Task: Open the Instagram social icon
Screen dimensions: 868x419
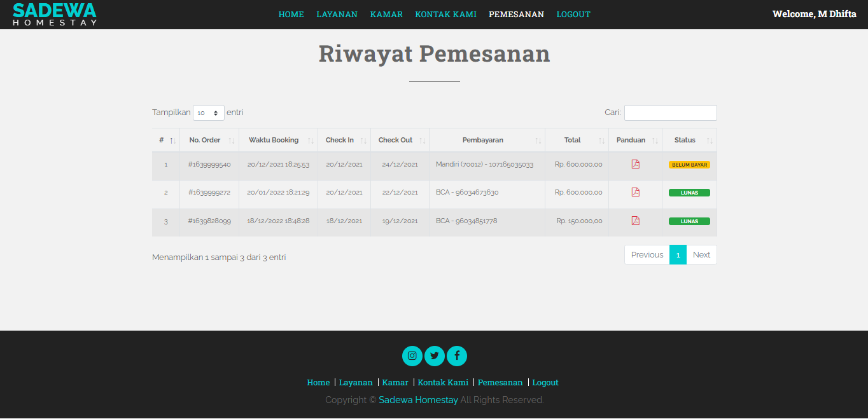Action: pyautogui.click(x=412, y=356)
